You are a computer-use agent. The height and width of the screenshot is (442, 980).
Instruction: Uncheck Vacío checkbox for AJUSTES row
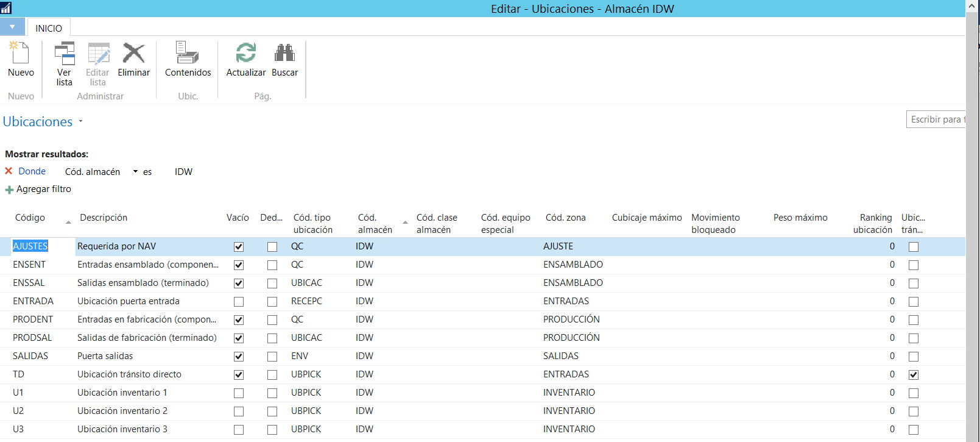tap(239, 247)
